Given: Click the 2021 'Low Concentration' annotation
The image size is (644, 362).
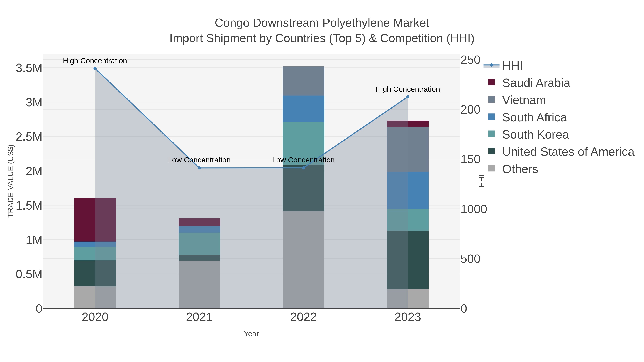Looking at the screenshot, I should point(199,160).
